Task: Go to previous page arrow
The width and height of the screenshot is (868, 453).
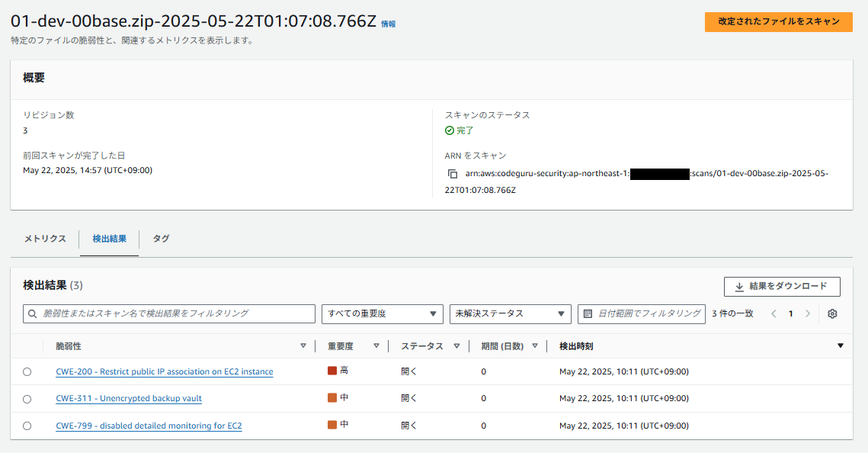Action: (774, 313)
